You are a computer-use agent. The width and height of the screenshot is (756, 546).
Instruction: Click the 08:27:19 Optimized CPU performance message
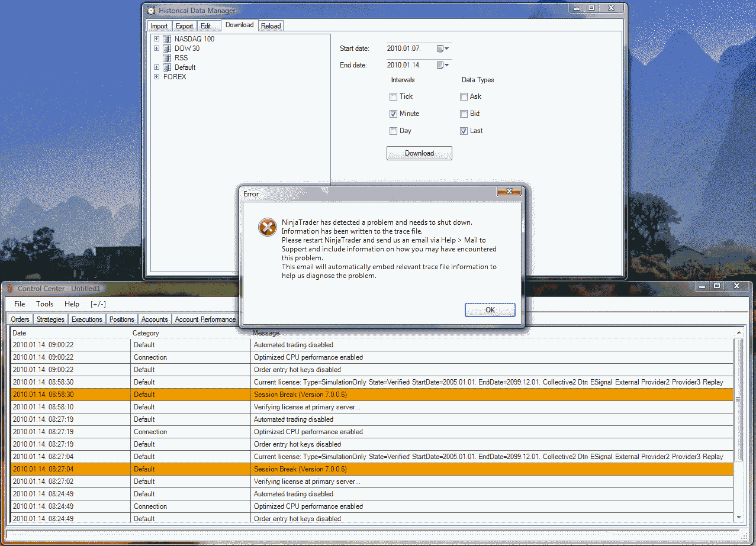pos(308,432)
